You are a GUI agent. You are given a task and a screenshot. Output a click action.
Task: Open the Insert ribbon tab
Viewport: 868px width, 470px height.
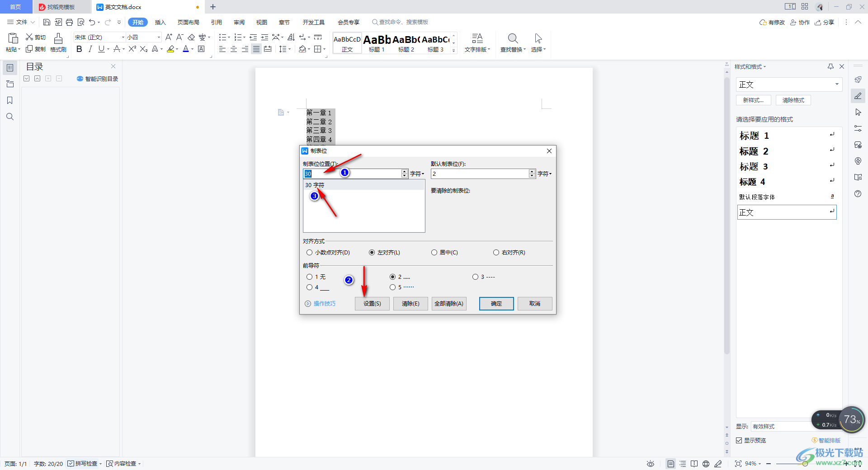(x=160, y=22)
